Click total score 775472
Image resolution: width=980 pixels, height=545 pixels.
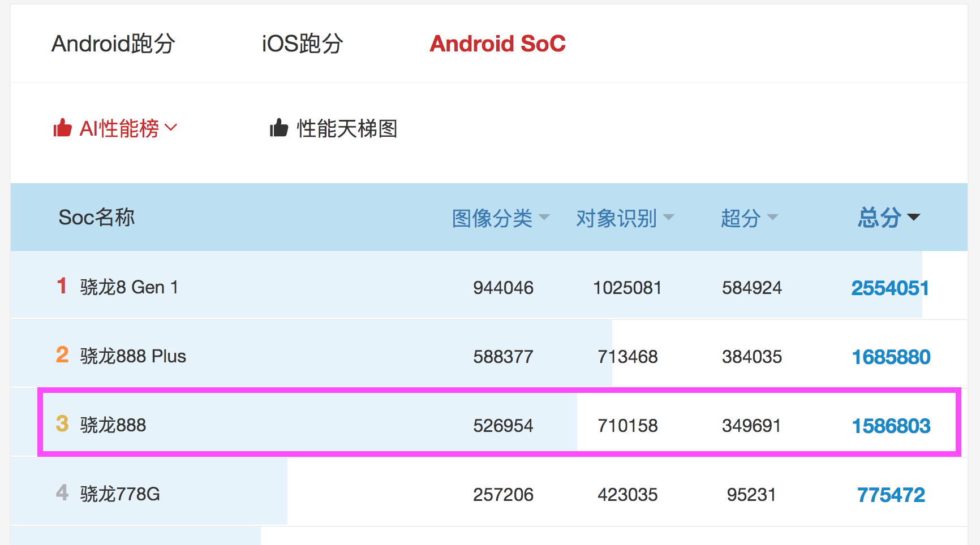[891, 495]
